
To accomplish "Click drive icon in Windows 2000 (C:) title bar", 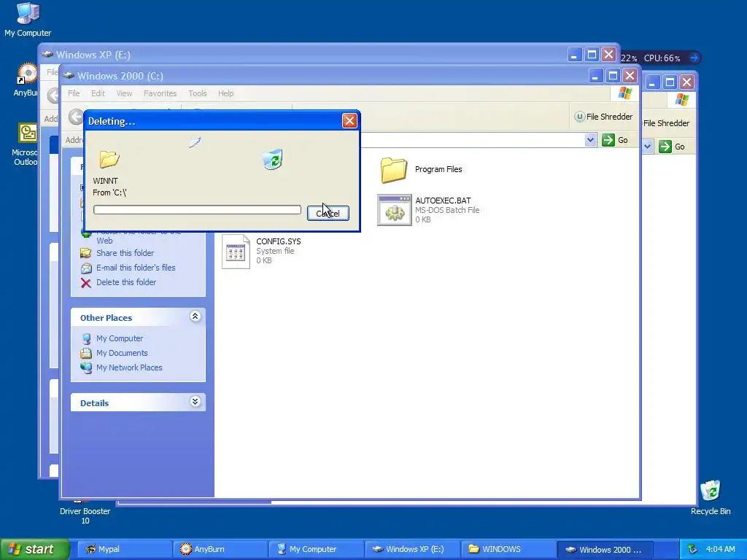I will pos(69,75).
